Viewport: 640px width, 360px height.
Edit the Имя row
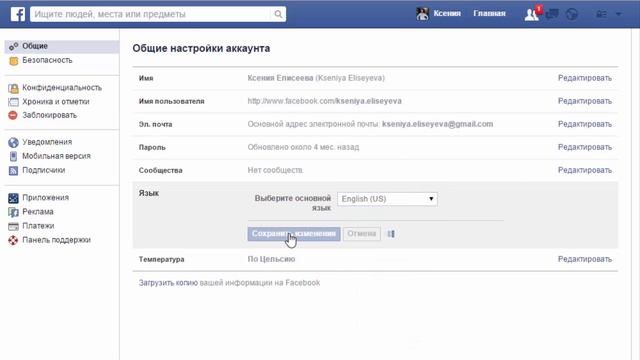[x=584, y=78]
